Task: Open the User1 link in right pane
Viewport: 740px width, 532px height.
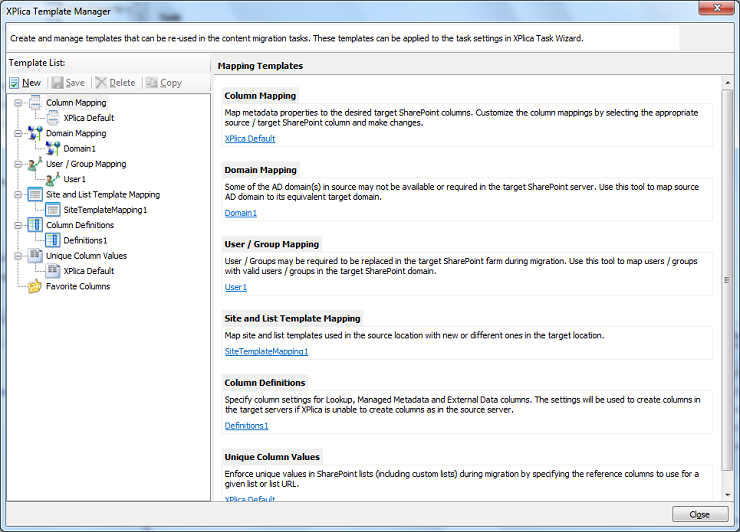Action: point(235,287)
